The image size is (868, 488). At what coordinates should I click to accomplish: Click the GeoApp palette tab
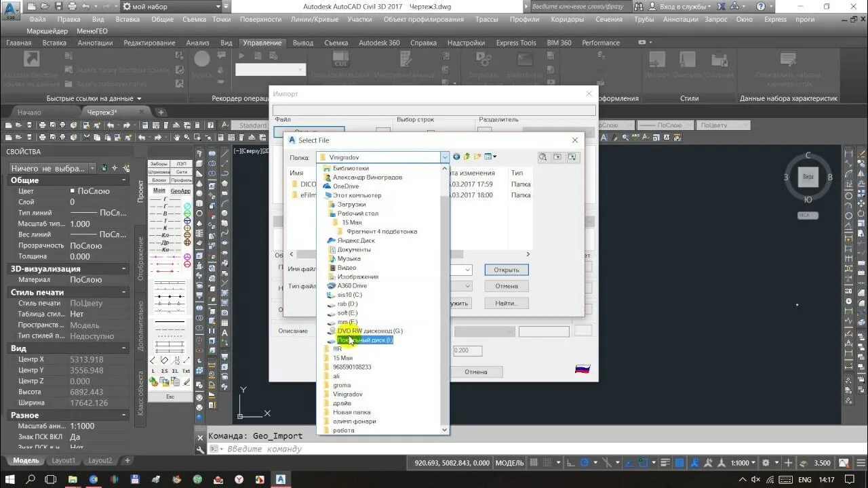coord(180,190)
